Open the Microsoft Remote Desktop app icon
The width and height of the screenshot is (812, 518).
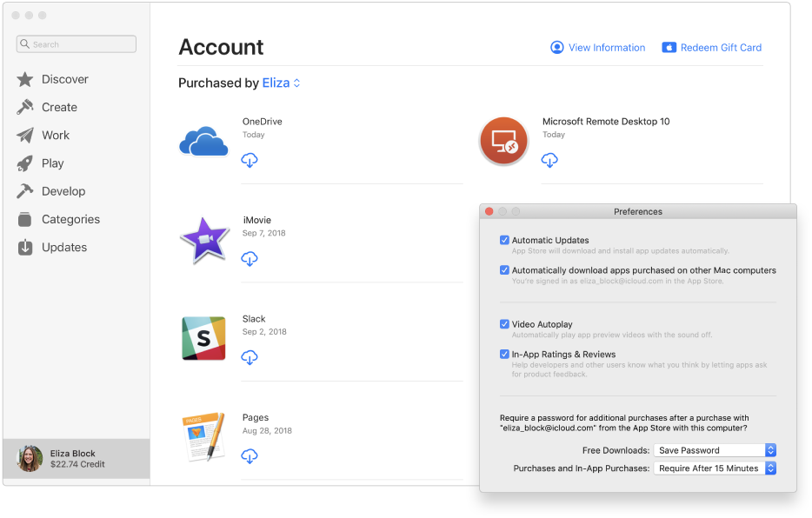pyautogui.click(x=503, y=141)
